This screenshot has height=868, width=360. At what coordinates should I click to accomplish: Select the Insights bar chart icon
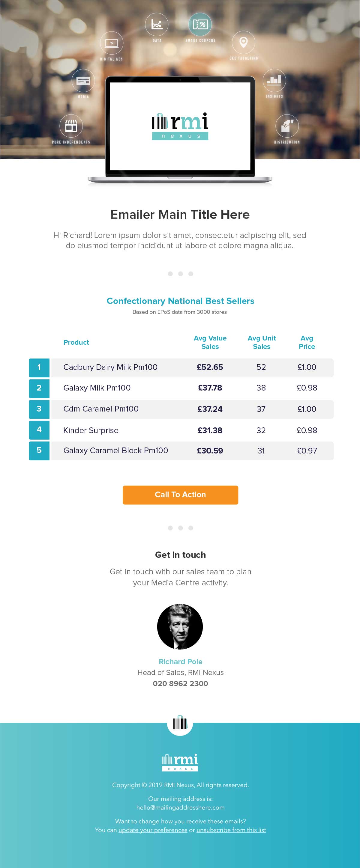click(274, 80)
